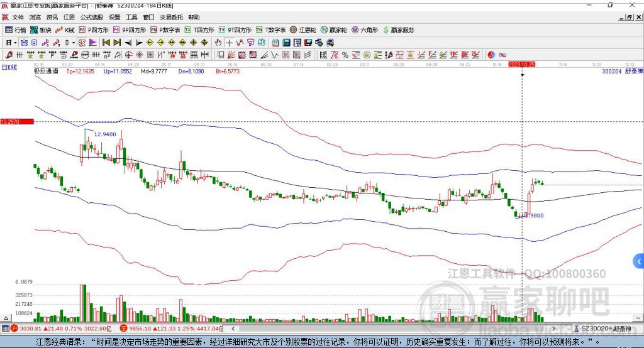644x348 pixels.
Task: Click the colored flag icon in second toolbar
Action: coord(93,43)
